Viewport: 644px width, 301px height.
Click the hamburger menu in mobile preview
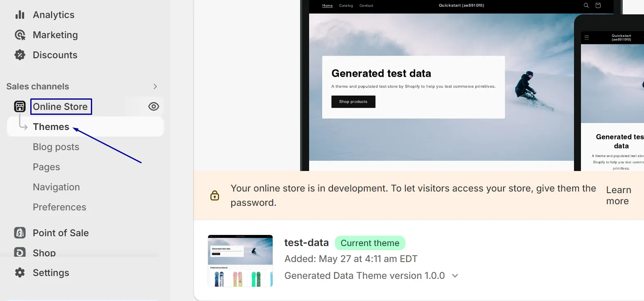click(587, 38)
